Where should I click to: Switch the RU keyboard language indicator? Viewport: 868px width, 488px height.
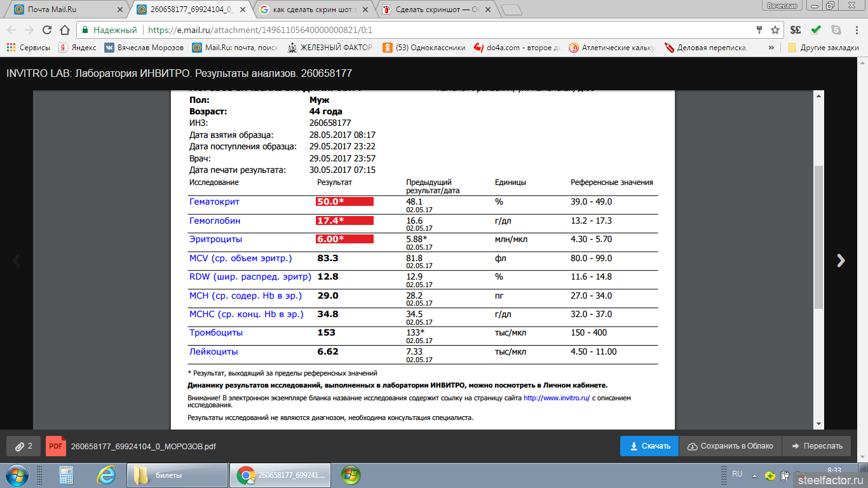(x=737, y=474)
